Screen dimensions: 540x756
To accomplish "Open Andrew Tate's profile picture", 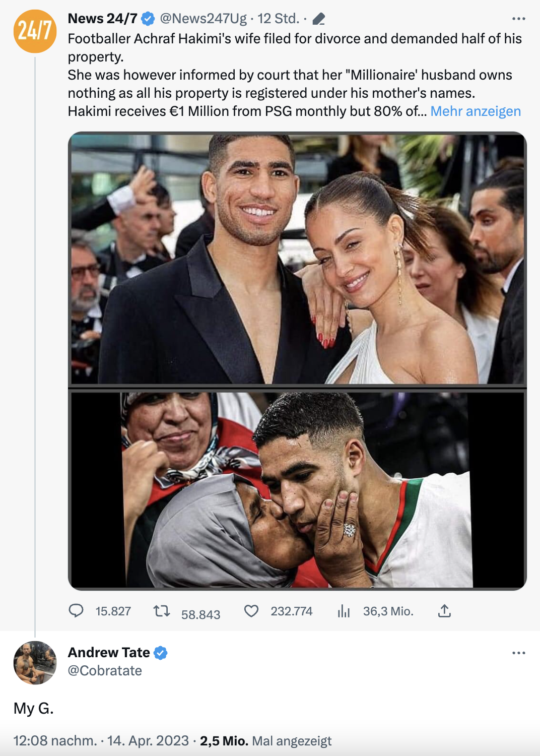I will pos(35,662).
